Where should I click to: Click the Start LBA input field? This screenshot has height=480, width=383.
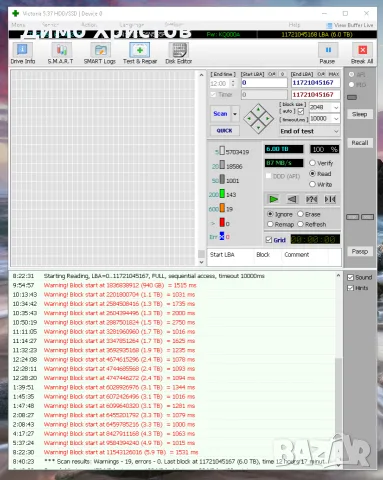(x=264, y=83)
